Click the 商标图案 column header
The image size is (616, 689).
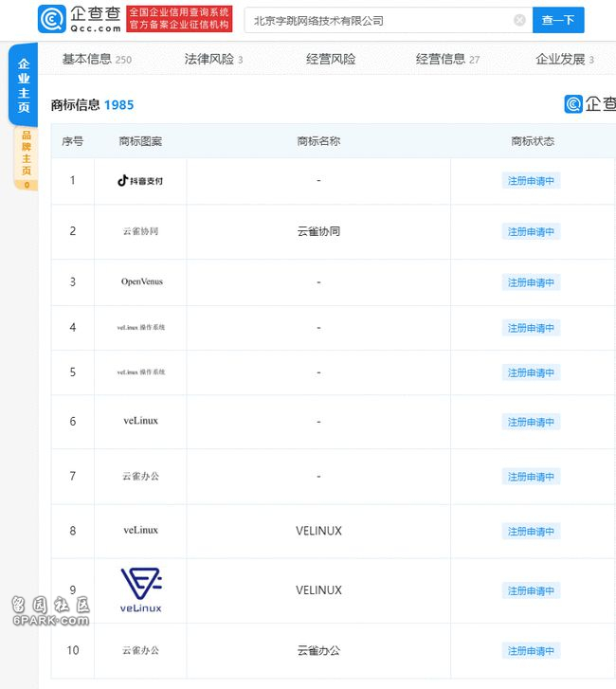140,141
